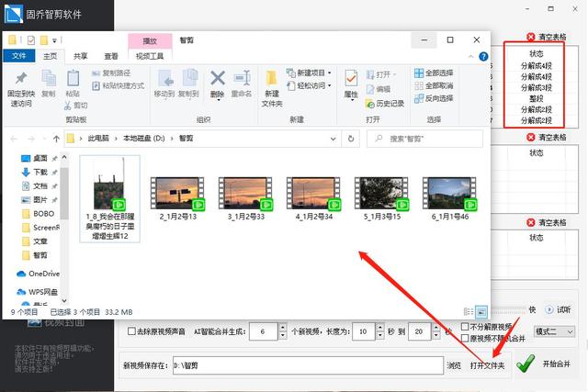
Task: Toggle remove original video sound checkbox
Action: click(x=131, y=330)
